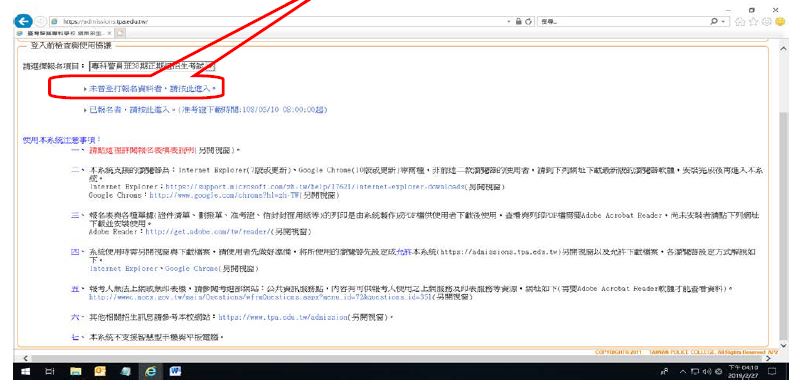The image size is (800, 389).
Task: Select the active browser tab title
Action: coord(65,33)
